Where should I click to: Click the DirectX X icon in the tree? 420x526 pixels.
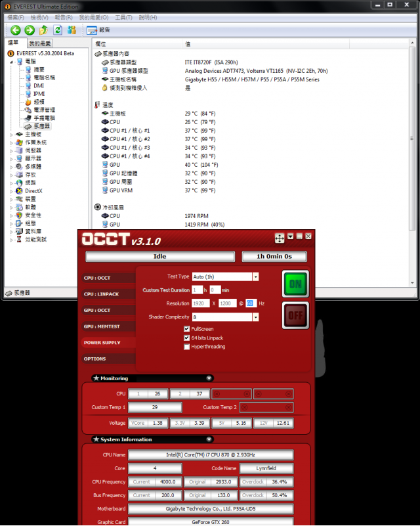point(20,191)
